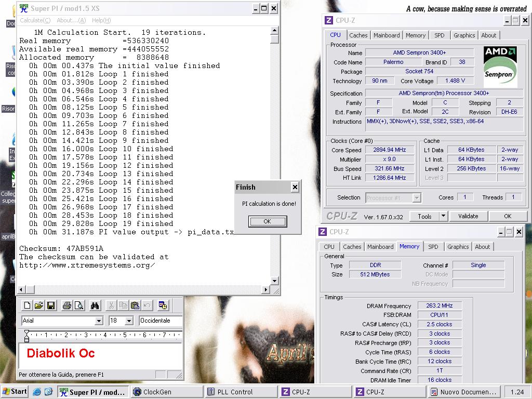This screenshot has height=399, width=532.
Task: Click Super PI vertical scrollbar up arrow
Action: 274,31
